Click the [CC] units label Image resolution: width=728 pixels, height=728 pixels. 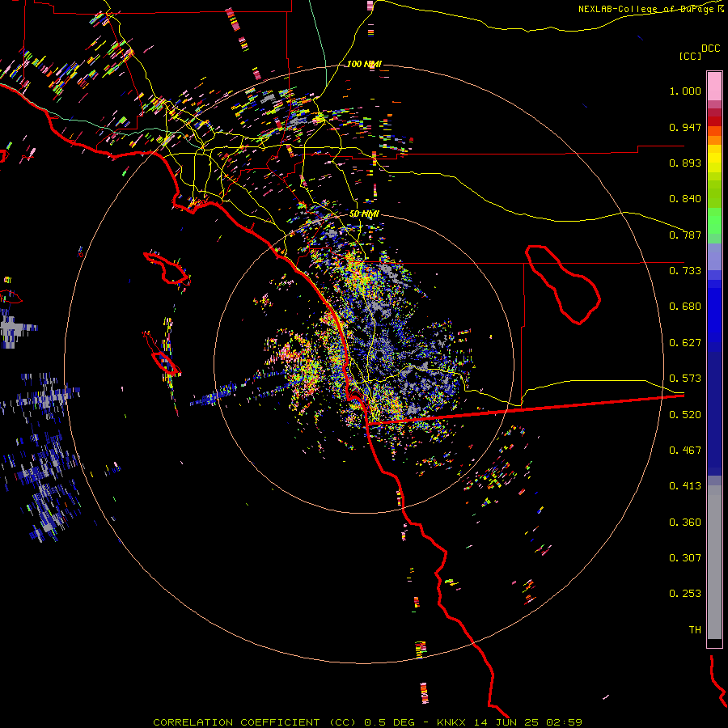(690, 57)
